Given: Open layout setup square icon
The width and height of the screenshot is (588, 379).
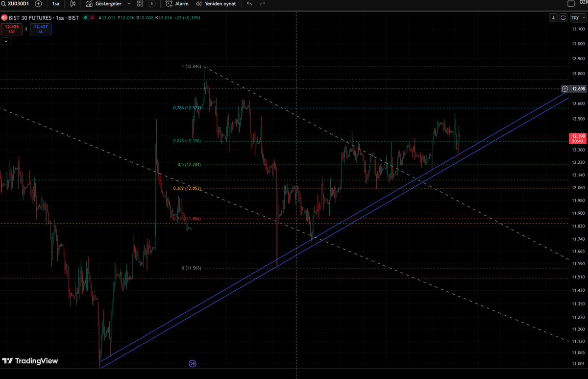Looking at the screenshot, I should (x=571, y=3).
